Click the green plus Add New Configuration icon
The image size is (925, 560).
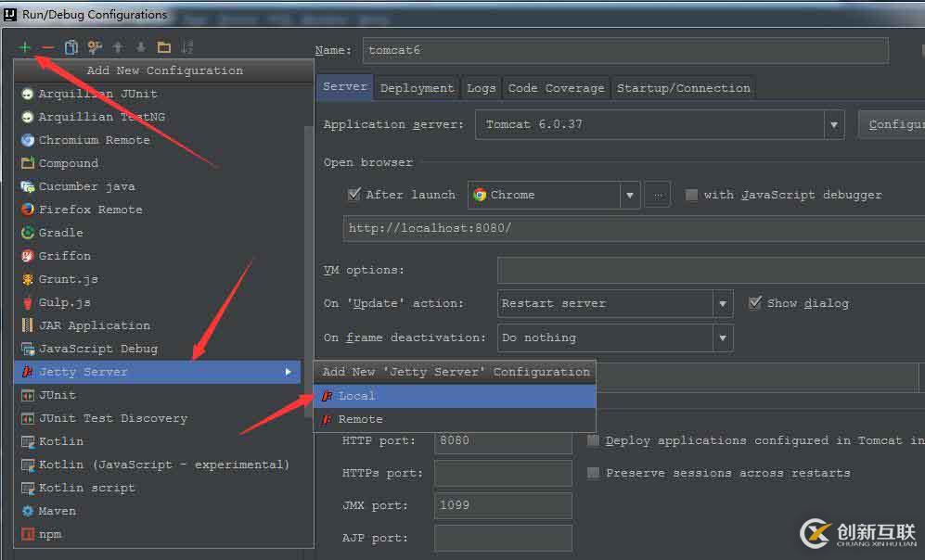(25, 47)
